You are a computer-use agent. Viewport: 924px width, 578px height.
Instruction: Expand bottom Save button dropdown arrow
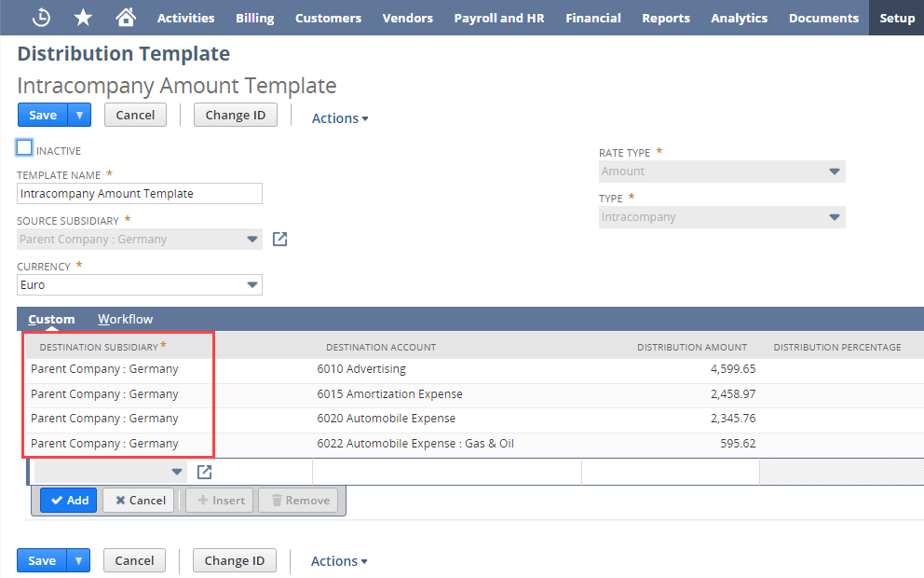coord(78,560)
